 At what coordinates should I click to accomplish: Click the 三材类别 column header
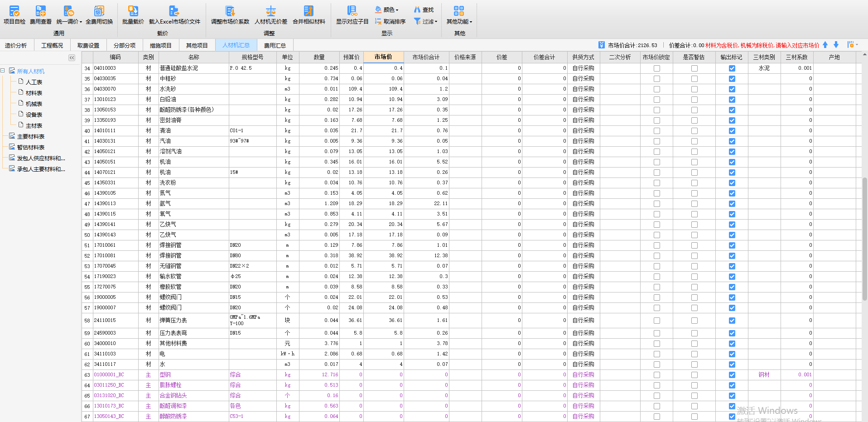764,57
